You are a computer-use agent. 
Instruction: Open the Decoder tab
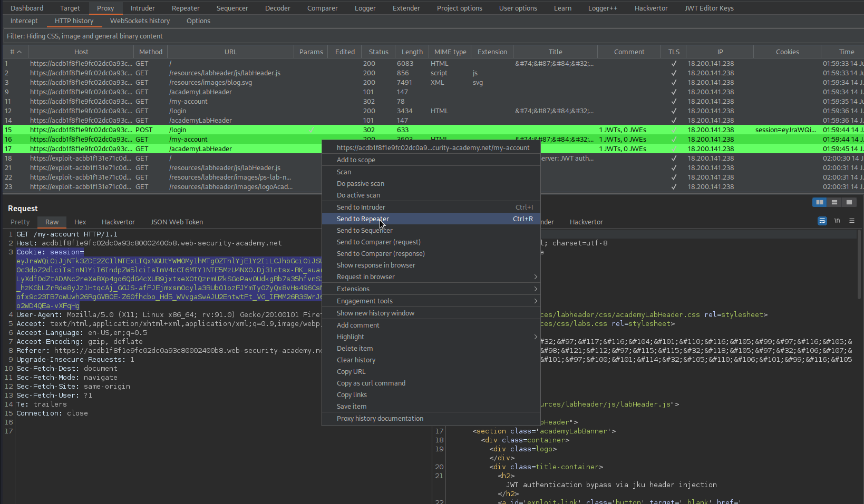(278, 8)
